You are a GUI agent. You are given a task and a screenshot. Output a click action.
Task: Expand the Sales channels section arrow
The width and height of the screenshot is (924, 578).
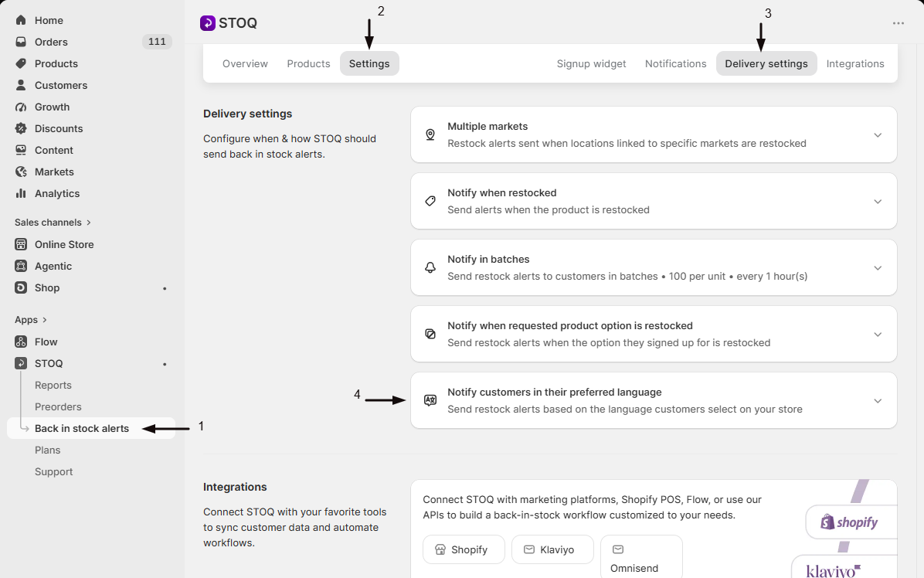tap(89, 223)
